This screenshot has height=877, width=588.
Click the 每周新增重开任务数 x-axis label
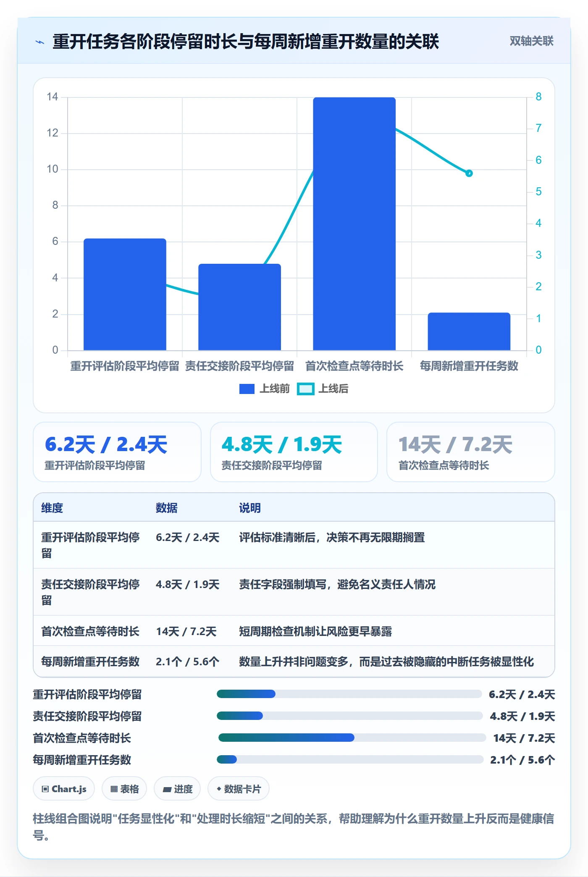(x=469, y=366)
